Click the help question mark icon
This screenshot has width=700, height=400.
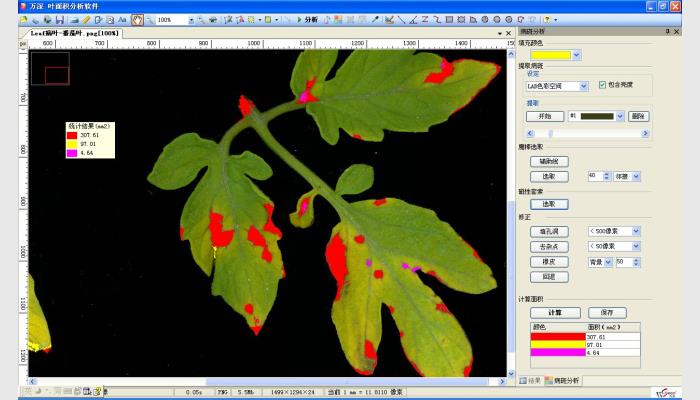tap(547, 19)
